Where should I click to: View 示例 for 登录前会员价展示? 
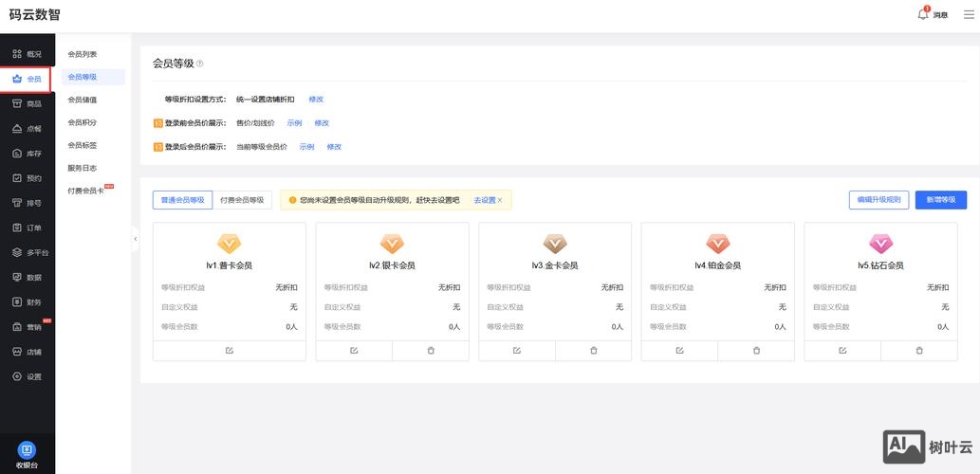[294, 123]
